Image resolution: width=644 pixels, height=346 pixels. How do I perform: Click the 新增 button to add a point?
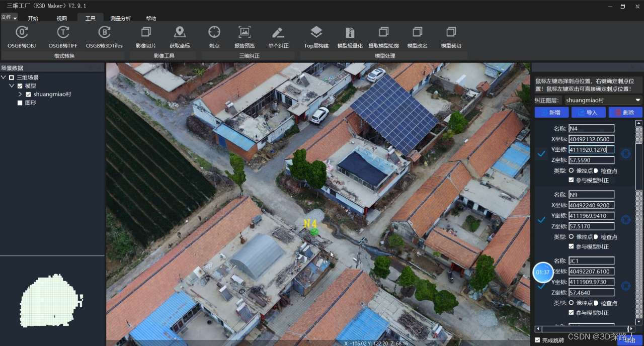[x=551, y=112]
